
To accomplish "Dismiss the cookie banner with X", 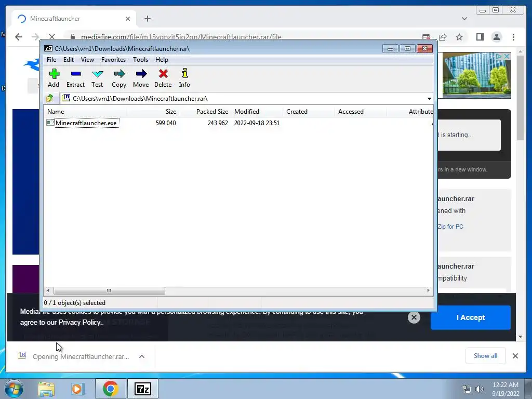I will [x=414, y=317].
